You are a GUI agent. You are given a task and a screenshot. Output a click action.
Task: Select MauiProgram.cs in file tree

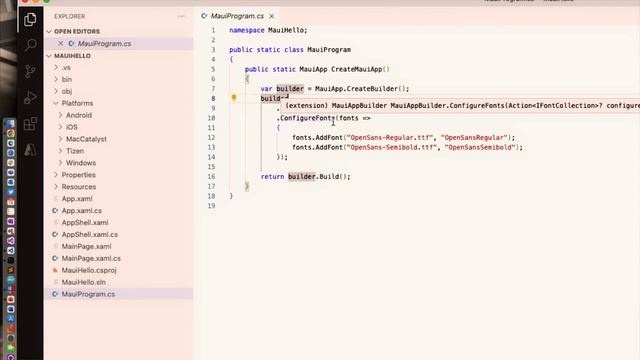[118, 294]
